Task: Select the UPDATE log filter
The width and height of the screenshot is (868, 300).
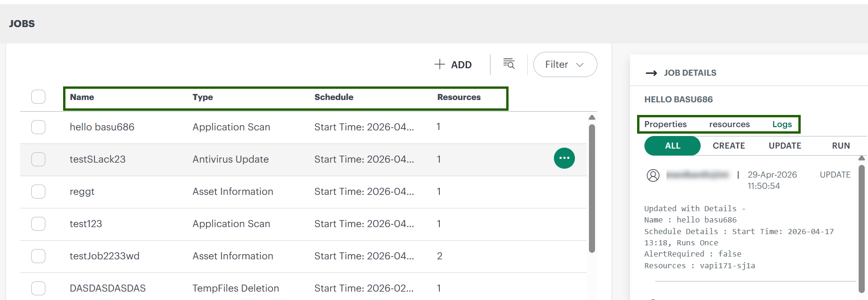Action: tap(785, 146)
